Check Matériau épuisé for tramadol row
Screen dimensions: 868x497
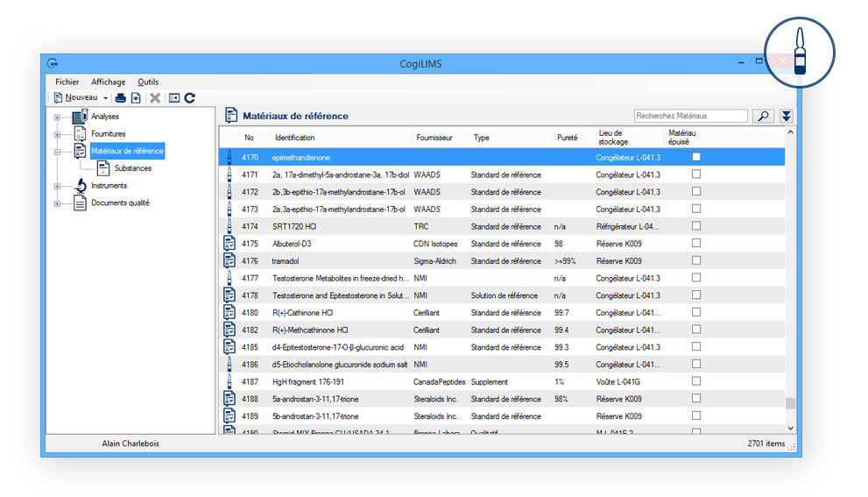click(x=696, y=260)
